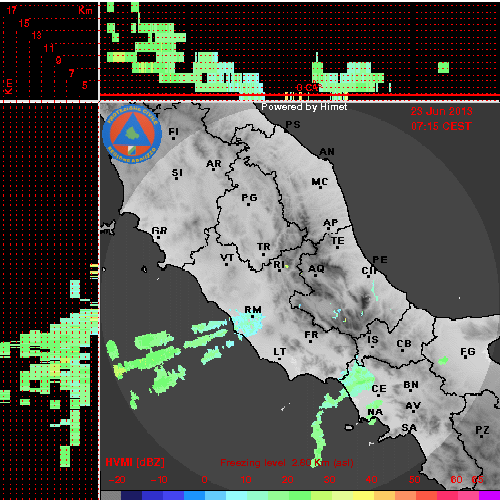Click the BN city label

click(x=411, y=385)
